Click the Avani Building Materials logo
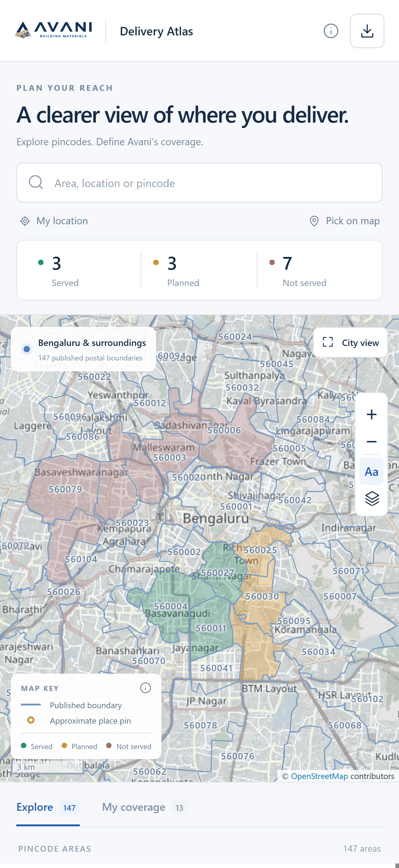This screenshot has width=399, height=868. (x=54, y=30)
